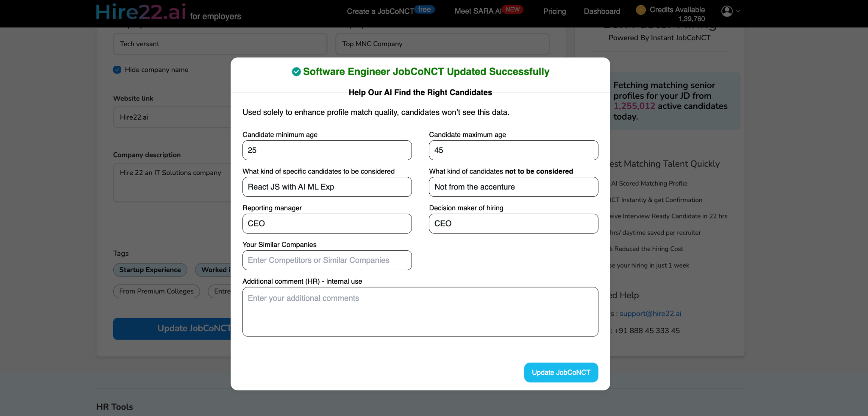Click the green success checkmark icon

point(296,72)
